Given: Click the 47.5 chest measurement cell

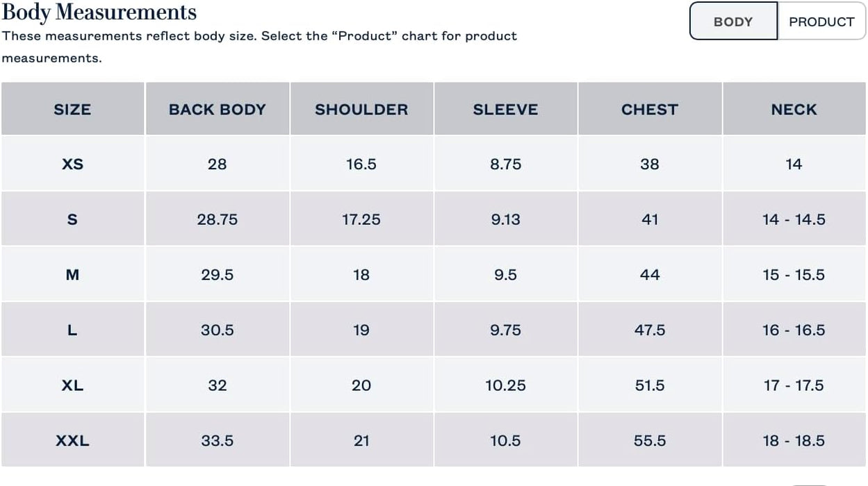Looking at the screenshot, I should (x=650, y=330).
